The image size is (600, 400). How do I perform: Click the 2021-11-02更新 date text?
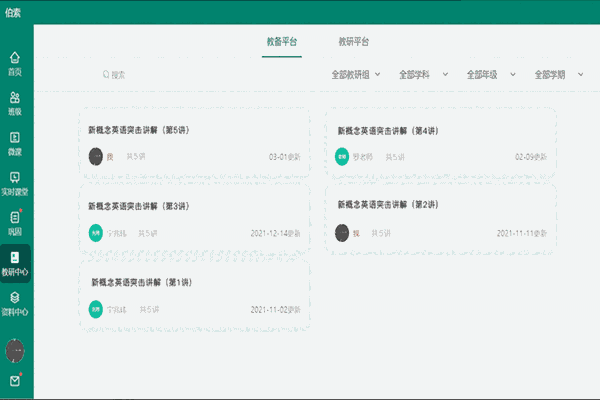pyautogui.click(x=276, y=310)
